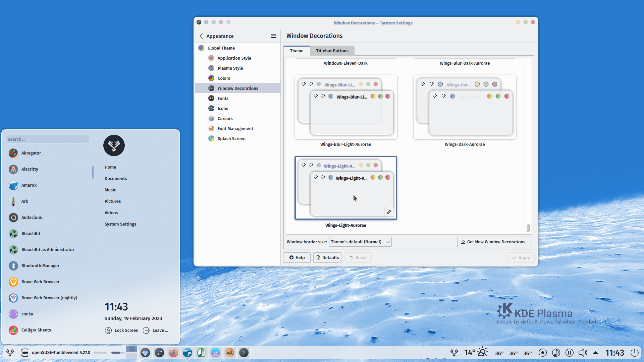Open the Akregator launcher entry
The height and width of the screenshot is (362, 644).
click(x=48, y=153)
